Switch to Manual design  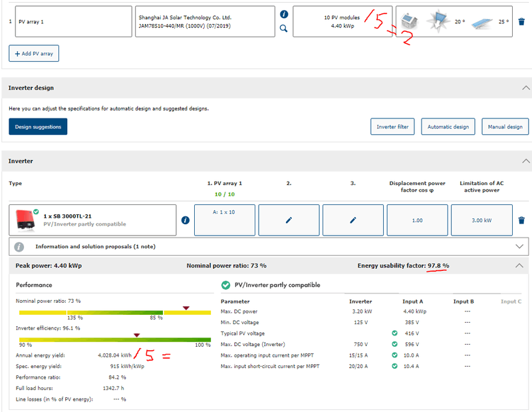click(x=504, y=126)
